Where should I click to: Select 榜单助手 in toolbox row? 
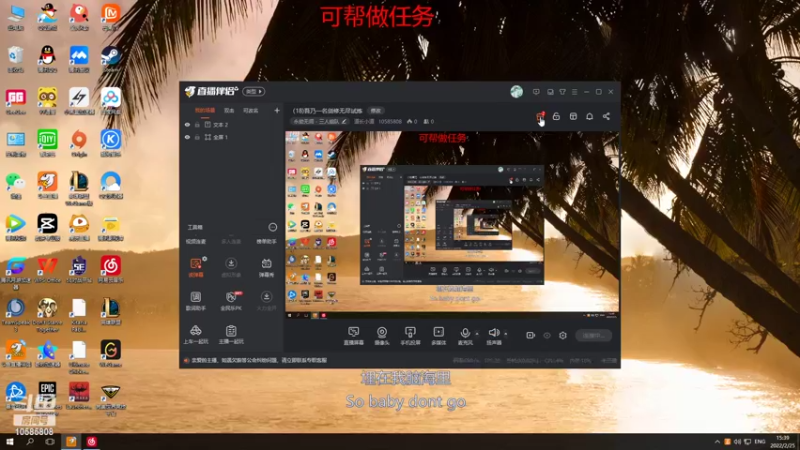pos(266,241)
